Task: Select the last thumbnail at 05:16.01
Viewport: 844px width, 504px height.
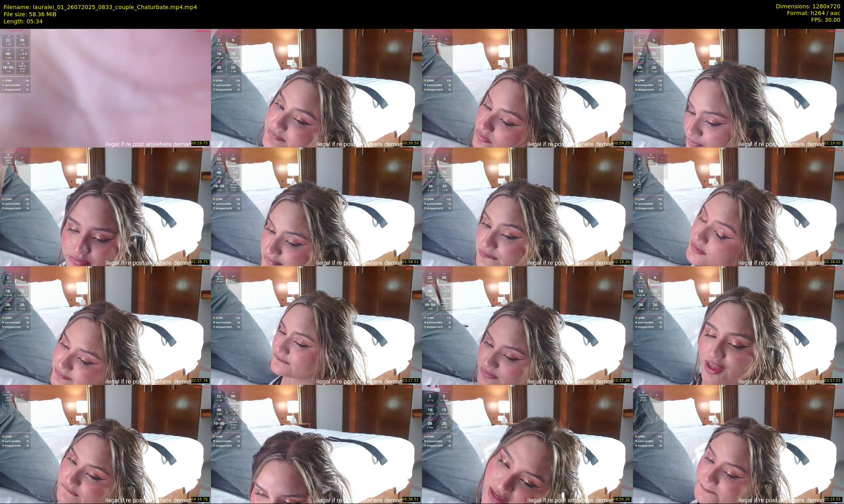Action: 738,444
